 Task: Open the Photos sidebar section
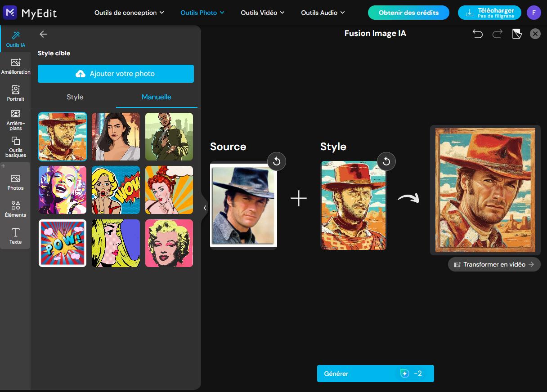16,183
